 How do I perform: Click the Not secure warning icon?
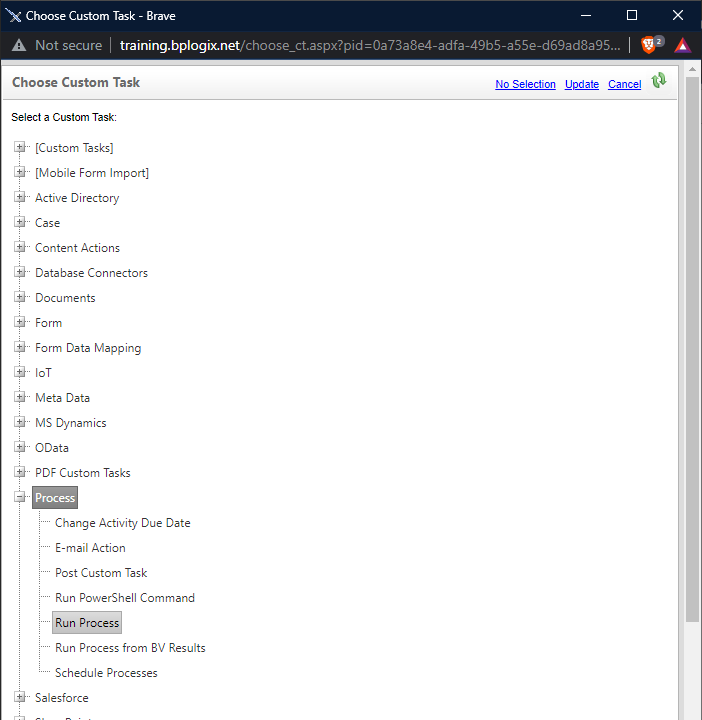click(x=19, y=45)
